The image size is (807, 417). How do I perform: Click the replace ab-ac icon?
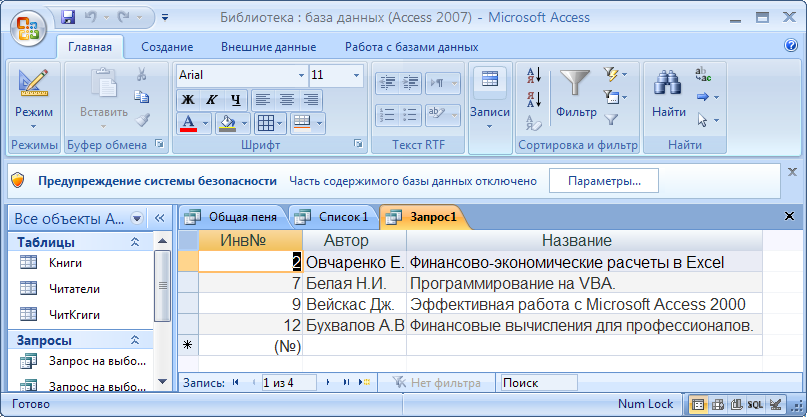[703, 75]
